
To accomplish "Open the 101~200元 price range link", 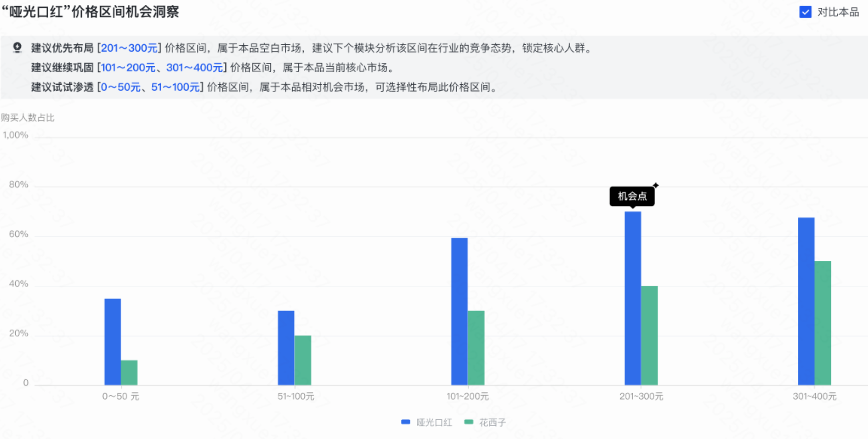I will click(128, 68).
